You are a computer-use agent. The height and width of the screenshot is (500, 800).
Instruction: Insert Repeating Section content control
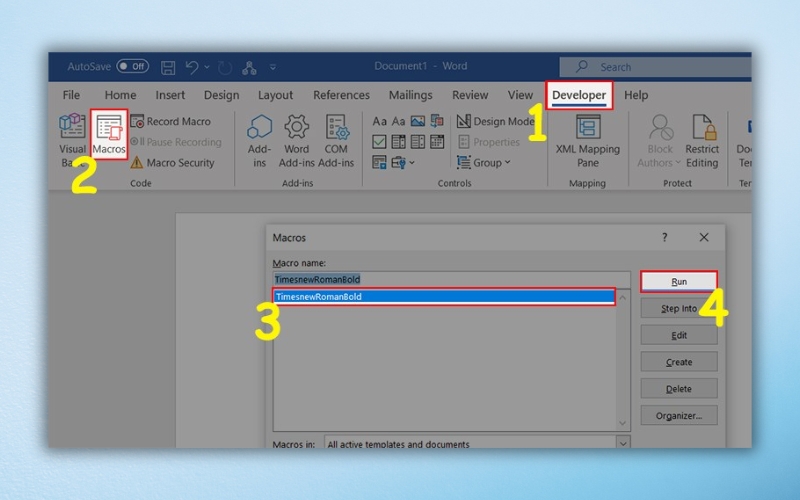(x=379, y=162)
